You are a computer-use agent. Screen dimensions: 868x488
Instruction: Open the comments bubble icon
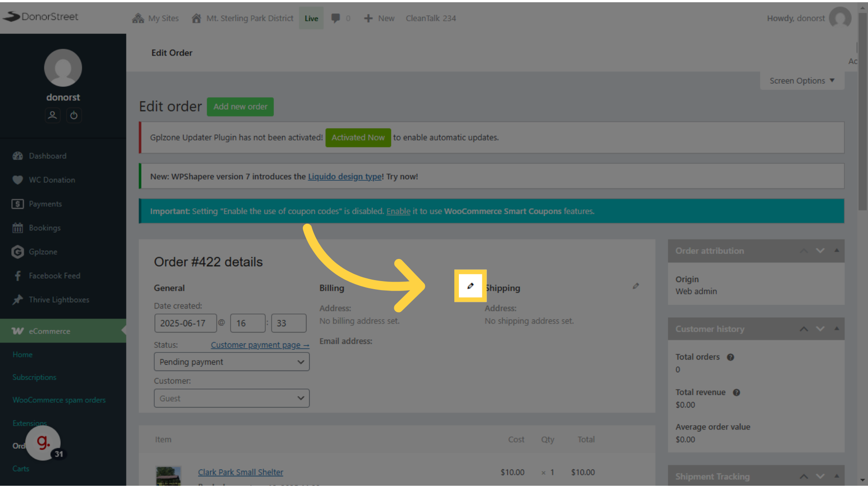coord(335,18)
